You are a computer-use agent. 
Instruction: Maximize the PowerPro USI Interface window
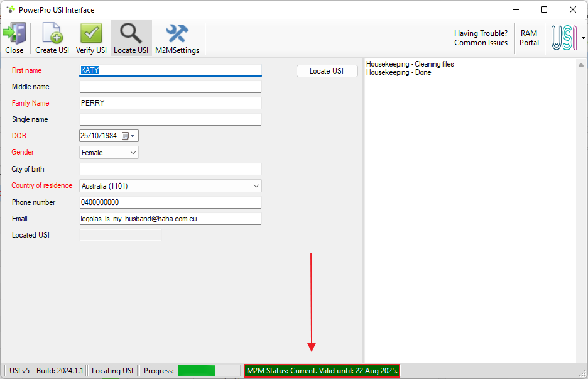tap(544, 10)
